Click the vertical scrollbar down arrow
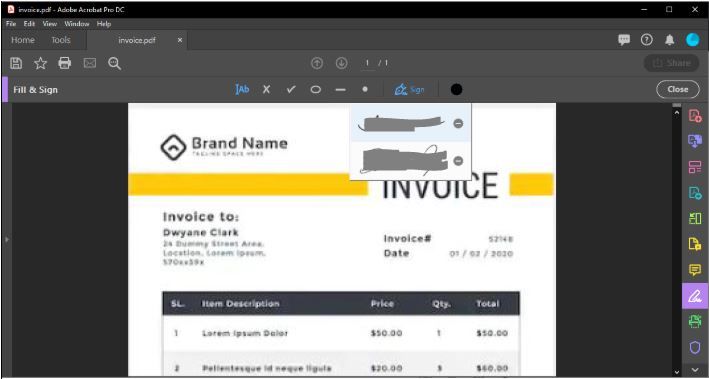The width and height of the screenshot is (709, 379). click(676, 372)
